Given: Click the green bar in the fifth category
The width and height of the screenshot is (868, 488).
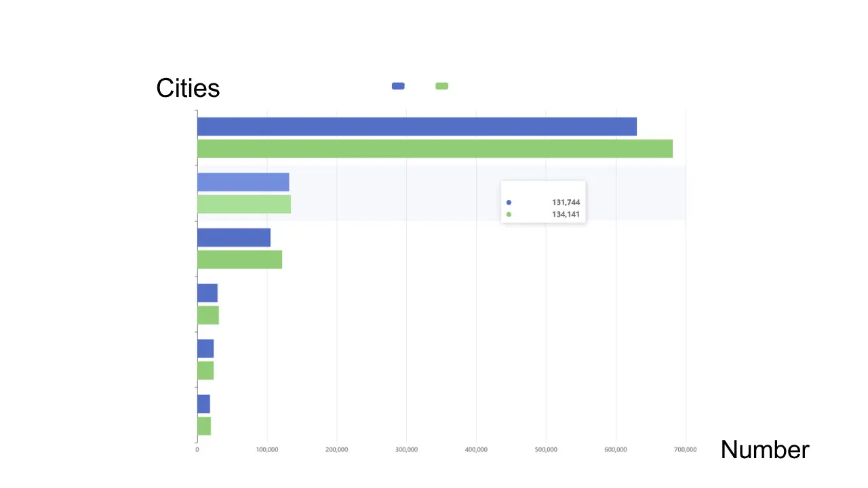Looking at the screenshot, I should [x=205, y=371].
